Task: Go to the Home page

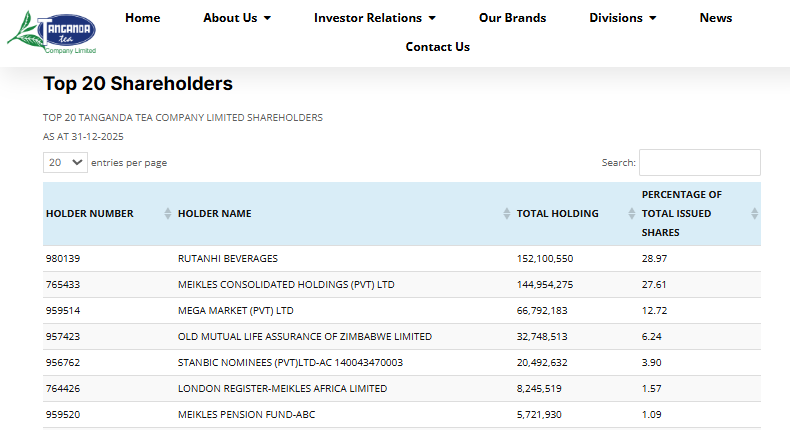Action: (143, 18)
